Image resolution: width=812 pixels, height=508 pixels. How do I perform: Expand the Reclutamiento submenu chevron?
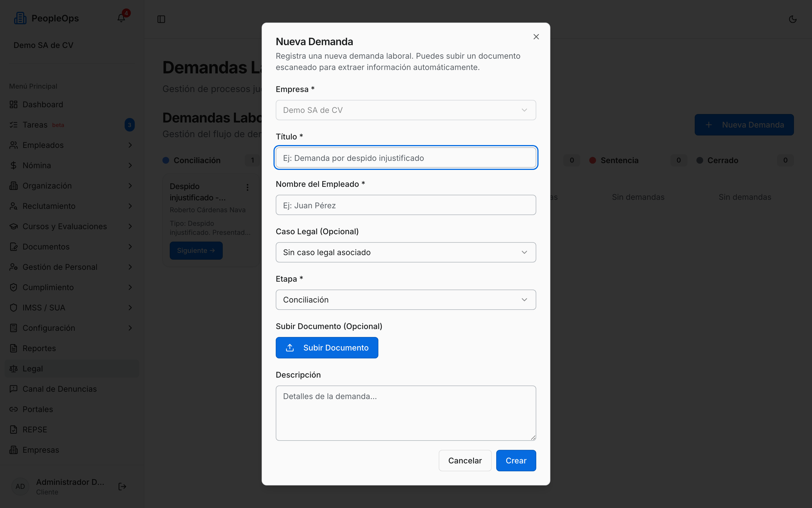(130, 206)
